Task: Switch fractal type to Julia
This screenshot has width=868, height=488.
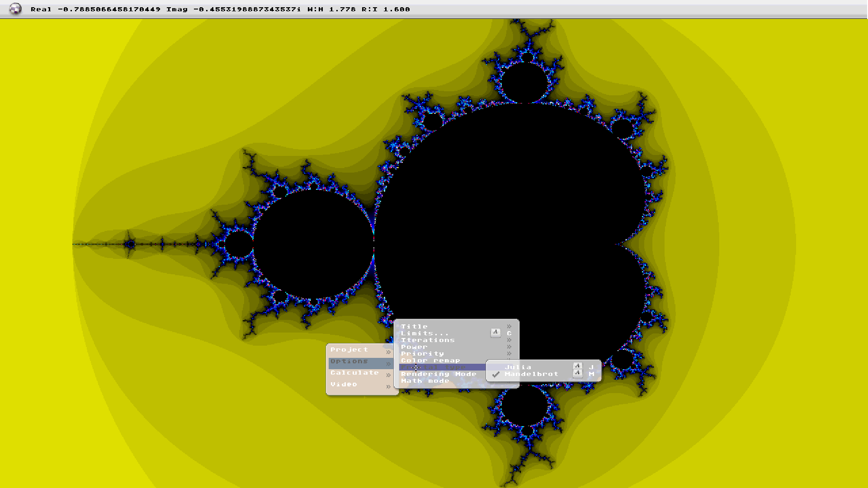Action: click(x=518, y=367)
